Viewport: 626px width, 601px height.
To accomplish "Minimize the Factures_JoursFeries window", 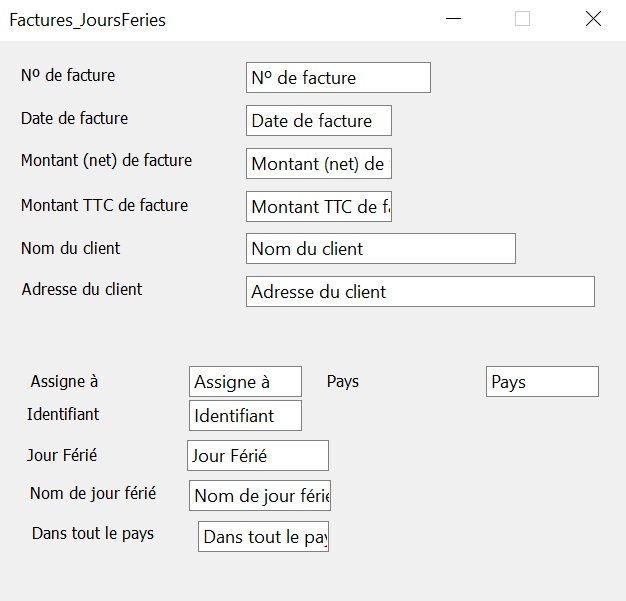I will pos(453,19).
